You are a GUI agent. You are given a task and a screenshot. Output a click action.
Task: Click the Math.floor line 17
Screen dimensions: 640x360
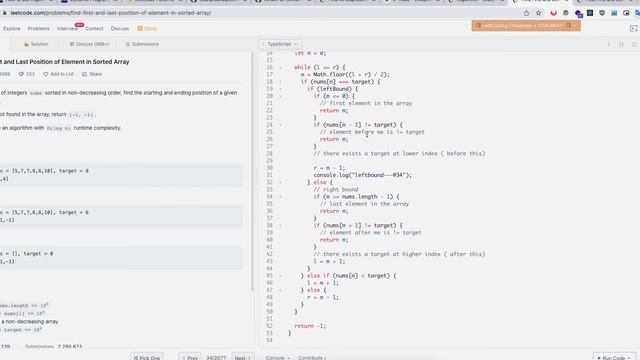tap(345, 75)
